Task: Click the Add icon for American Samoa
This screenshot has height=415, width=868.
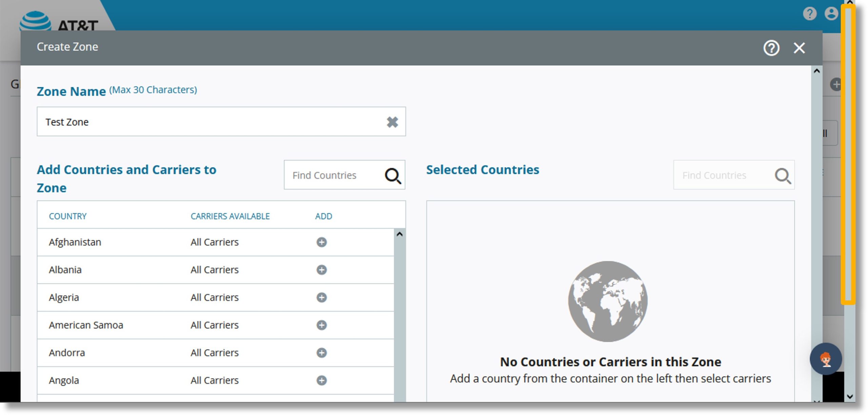Action: [322, 325]
